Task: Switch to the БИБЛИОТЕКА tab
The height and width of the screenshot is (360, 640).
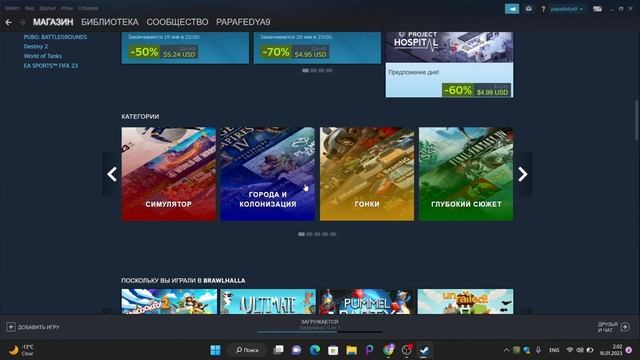Action: [110, 22]
